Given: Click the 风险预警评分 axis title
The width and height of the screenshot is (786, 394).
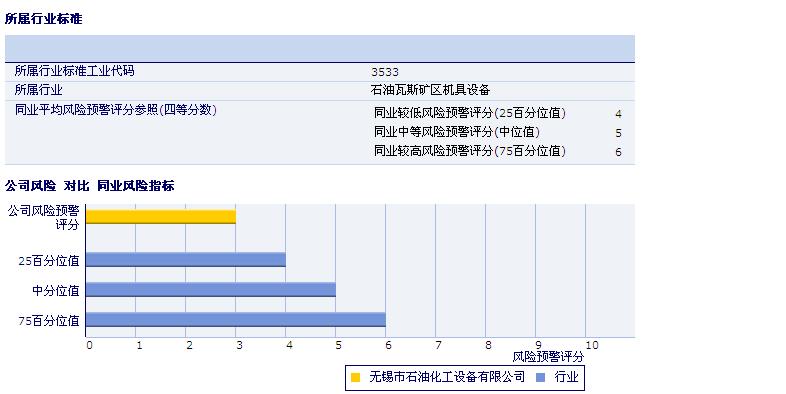Looking at the screenshot, I should pos(548,357).
